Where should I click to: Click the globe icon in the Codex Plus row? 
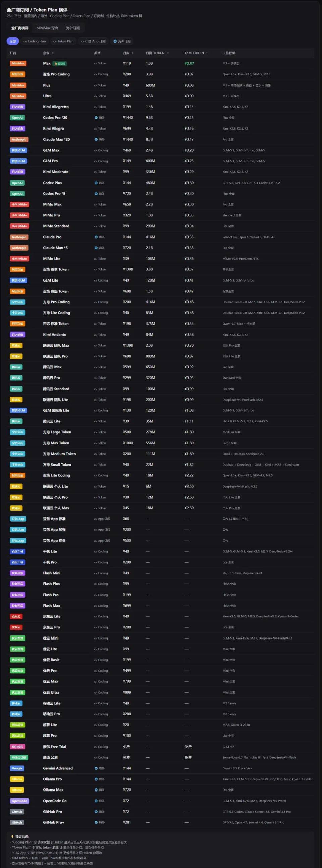tap(96, 183)
